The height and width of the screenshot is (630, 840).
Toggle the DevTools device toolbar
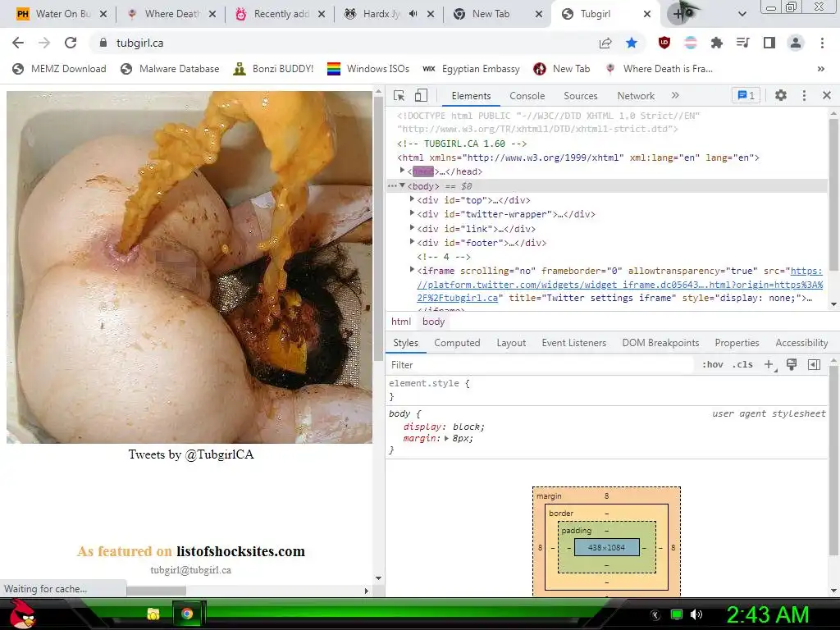pyautogui.click(x=421, y=95)
